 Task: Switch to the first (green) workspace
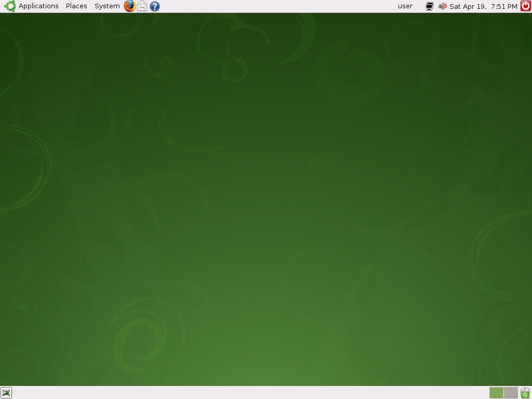tap(496, 393)
